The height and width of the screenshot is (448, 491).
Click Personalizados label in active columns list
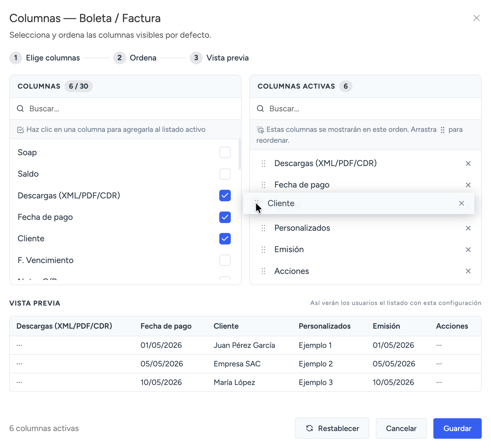click(302, 228)
